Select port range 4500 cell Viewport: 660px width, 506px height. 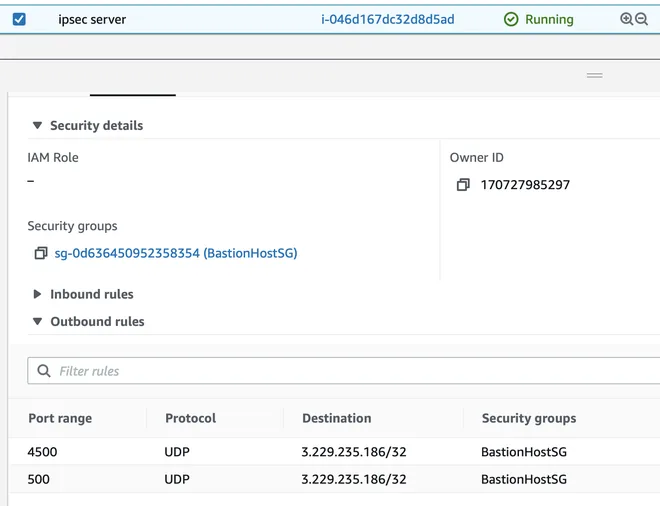click(x=42, y=452)
